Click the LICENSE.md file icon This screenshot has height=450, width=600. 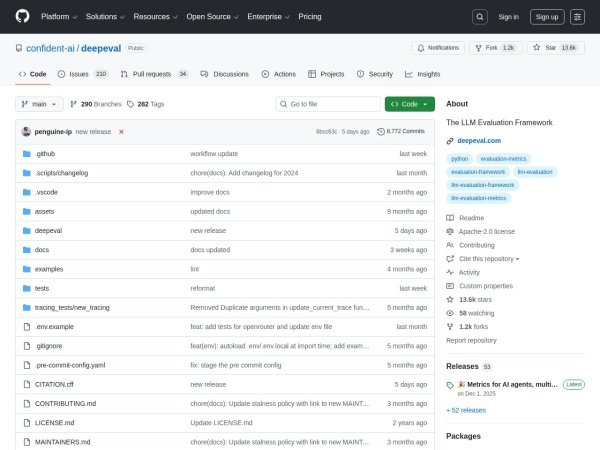27,423
